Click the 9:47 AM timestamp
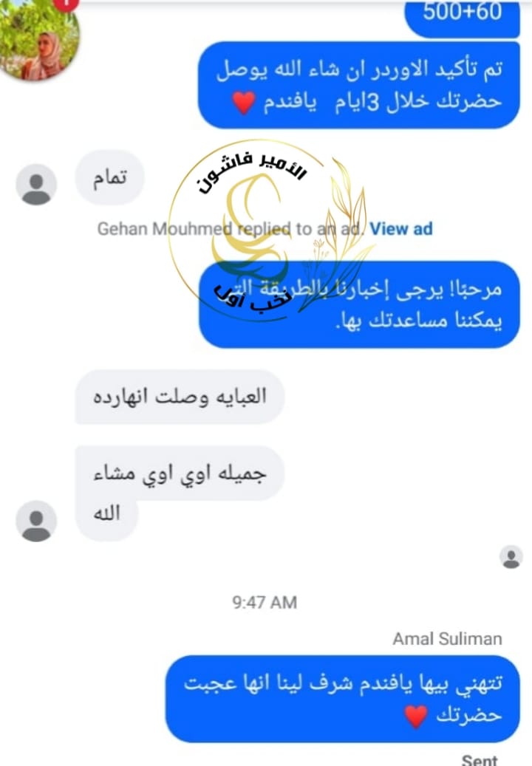Image resolution: width=532 pixels, height=766 pixels. coord(265,602)
